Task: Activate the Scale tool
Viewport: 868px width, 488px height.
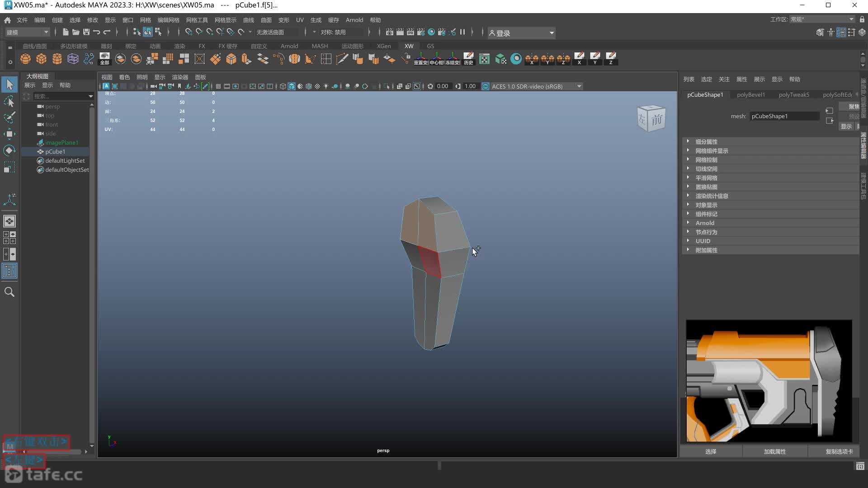Action: click(x=9, y=168)
